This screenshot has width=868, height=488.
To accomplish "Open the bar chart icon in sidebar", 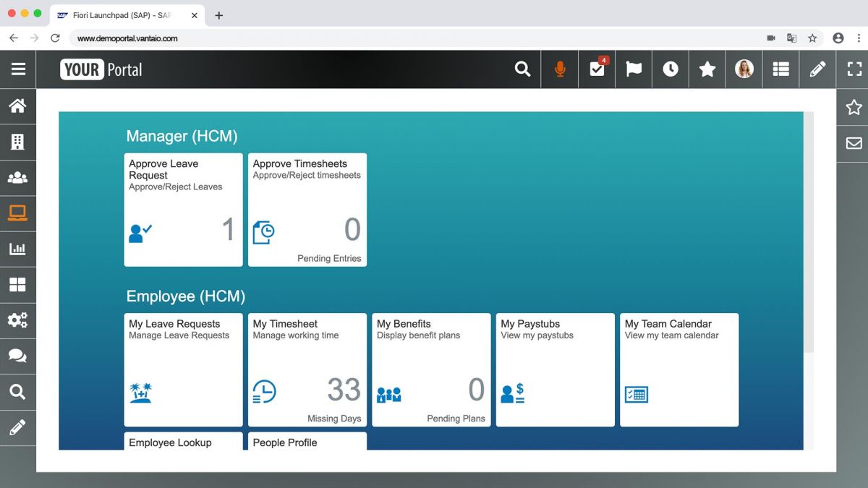I will pyautogui.click(x=17, y=249).
